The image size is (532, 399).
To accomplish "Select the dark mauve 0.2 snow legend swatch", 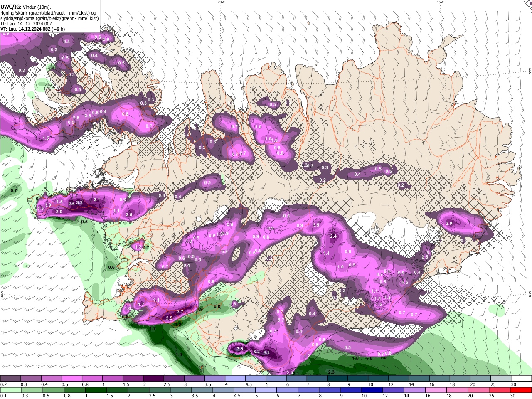I will pyautogui.click(x=10, y=379).
